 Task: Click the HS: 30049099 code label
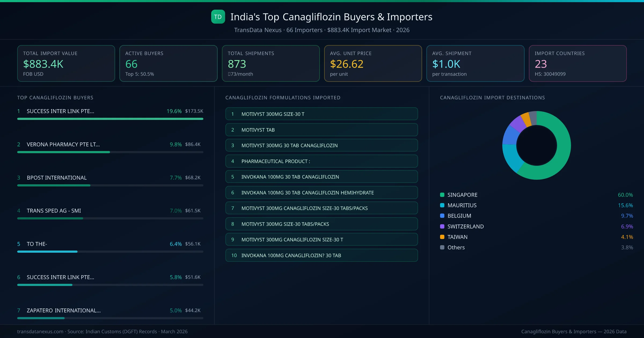click(551, 74)
